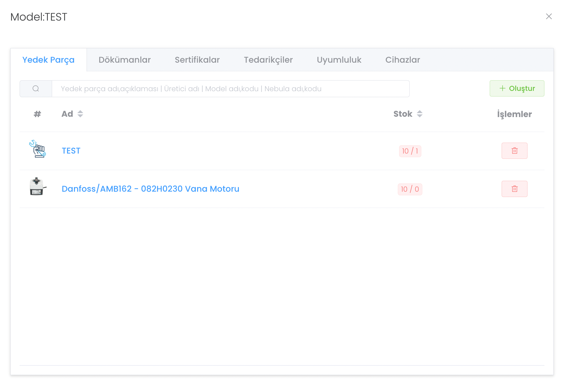
Task: Show the Cihazlar tab
Action: [x=402, y=60]
